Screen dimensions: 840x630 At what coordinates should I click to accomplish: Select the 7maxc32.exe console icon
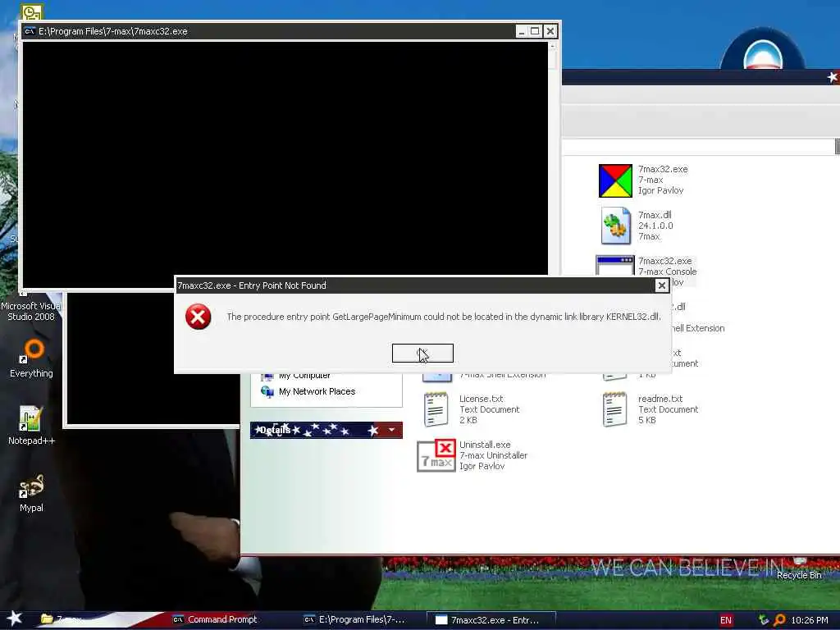click(615, 265)
